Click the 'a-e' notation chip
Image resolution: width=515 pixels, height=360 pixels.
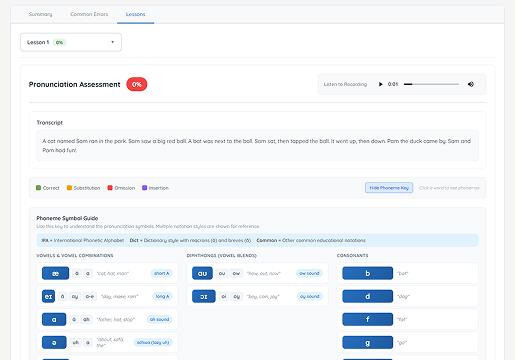[90, 296]
